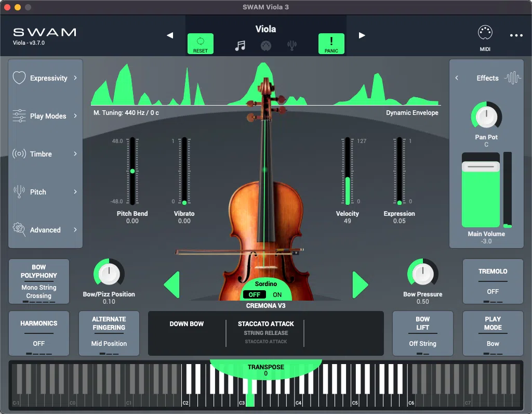Viewport: 532px width, 414px height.
Task: Open MIDI settings via the MIDI connector icon
Action: tap(485, 32)
